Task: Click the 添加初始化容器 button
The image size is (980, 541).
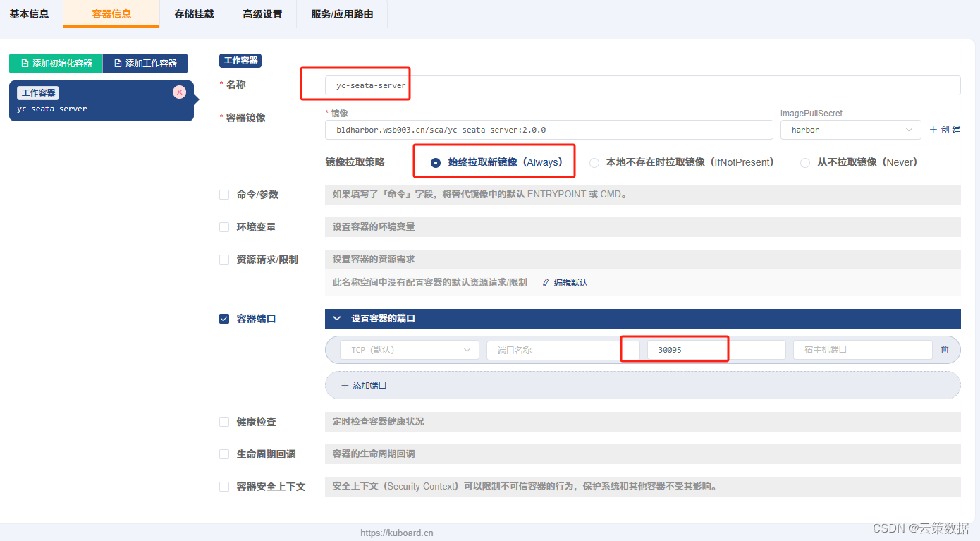Action: click(x=56, y=63)
